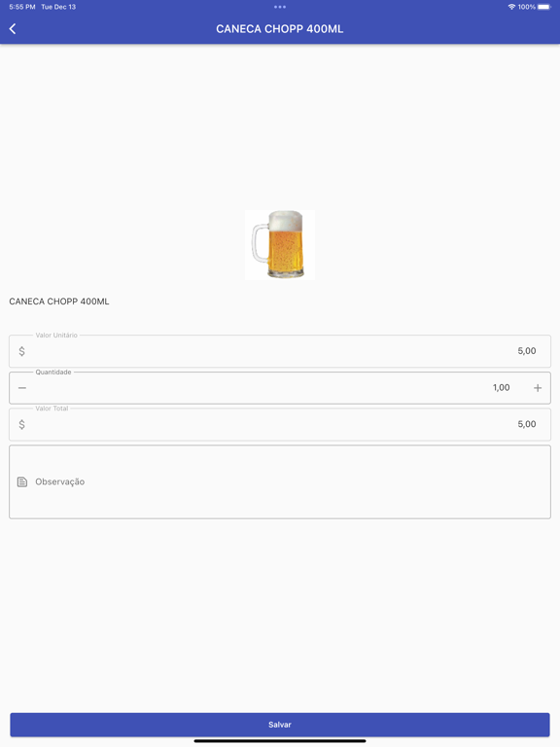
Task: Focus the Valor Unitário price field
Action: click(x=280, y=351)
